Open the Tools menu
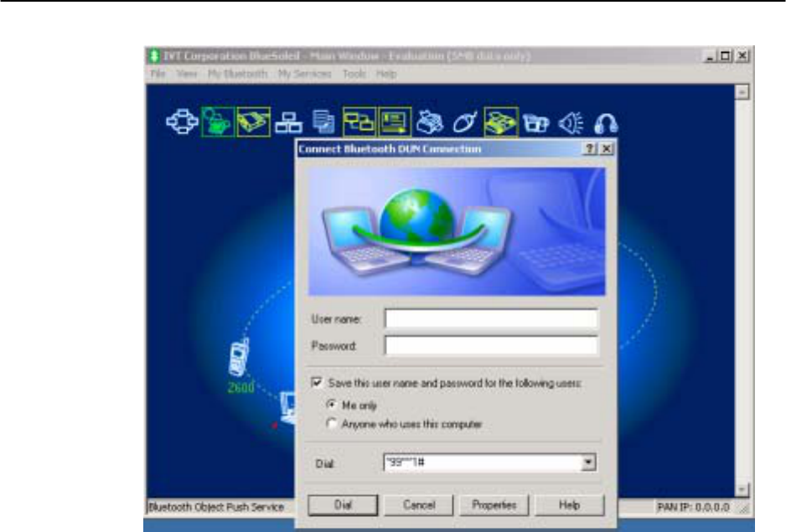Screen dimensions: 786x532 tap(354, 75)
